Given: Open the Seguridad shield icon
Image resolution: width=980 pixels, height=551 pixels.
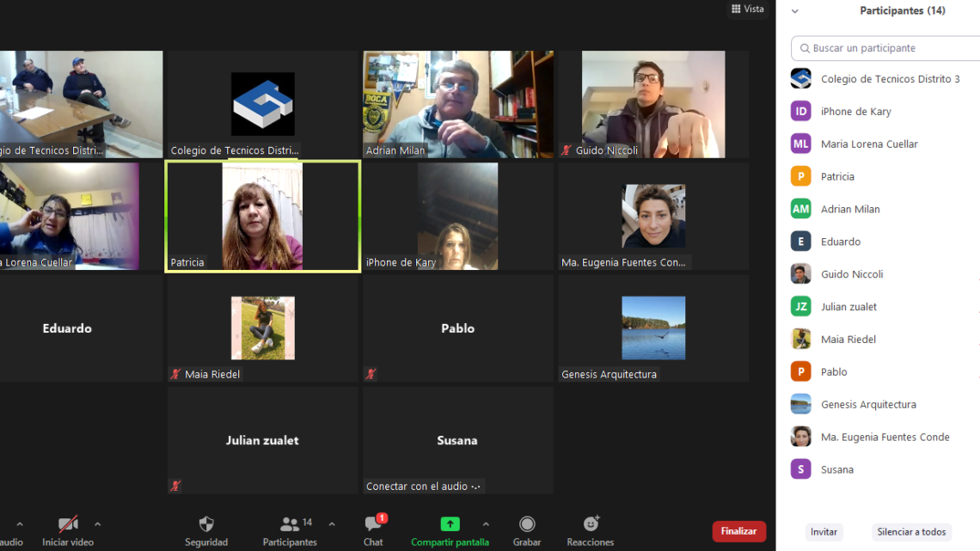Looking at the screenshot, I should click(206, 524).
